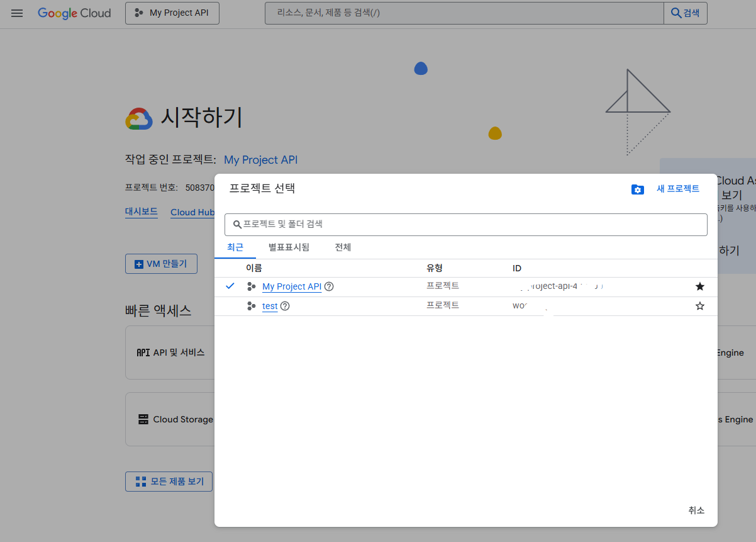
Task: Click the search magnifier icon in top bar
Action: (x=676, y=13)
